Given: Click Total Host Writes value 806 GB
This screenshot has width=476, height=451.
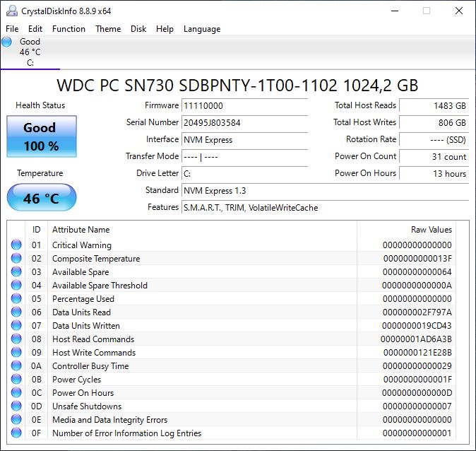Looking at the screenshot, I should (x=434, y=123).
